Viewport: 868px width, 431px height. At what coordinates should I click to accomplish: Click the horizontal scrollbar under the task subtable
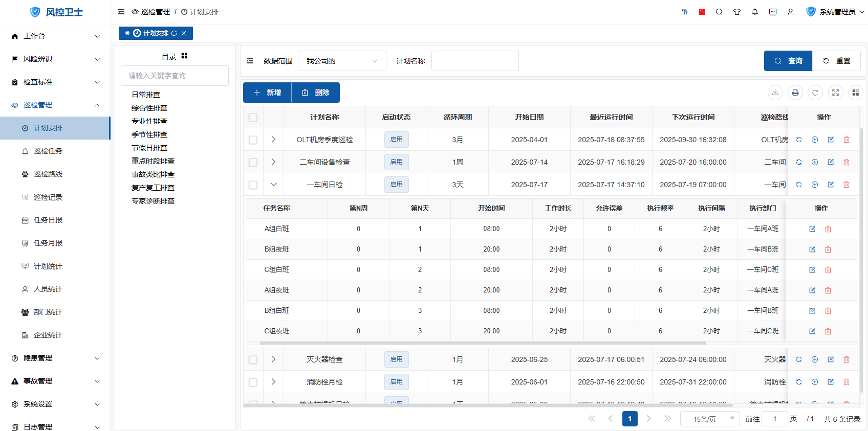(x=482, y=343)
